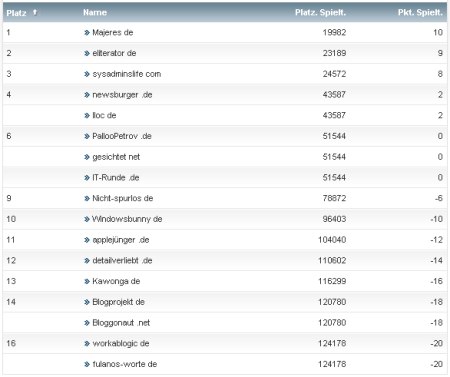The height and width of the screenshot is (377, 450).
Task: Click the arrow icon beside gesichtet net
Action: coord(87,157)
